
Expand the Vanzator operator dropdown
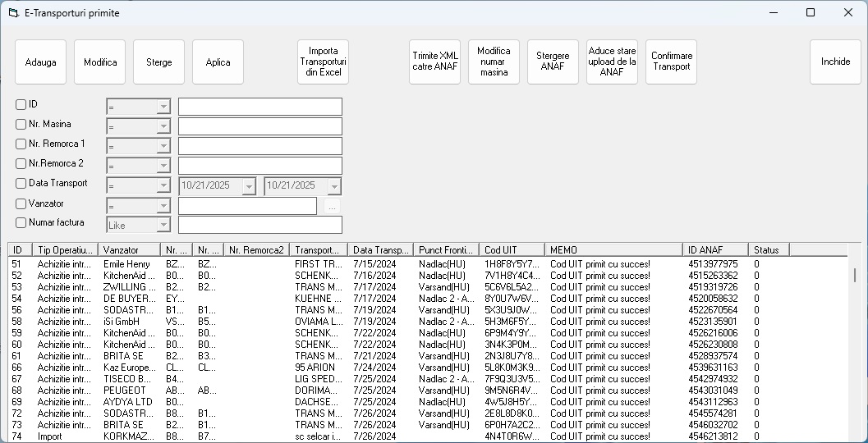point(163,206)
